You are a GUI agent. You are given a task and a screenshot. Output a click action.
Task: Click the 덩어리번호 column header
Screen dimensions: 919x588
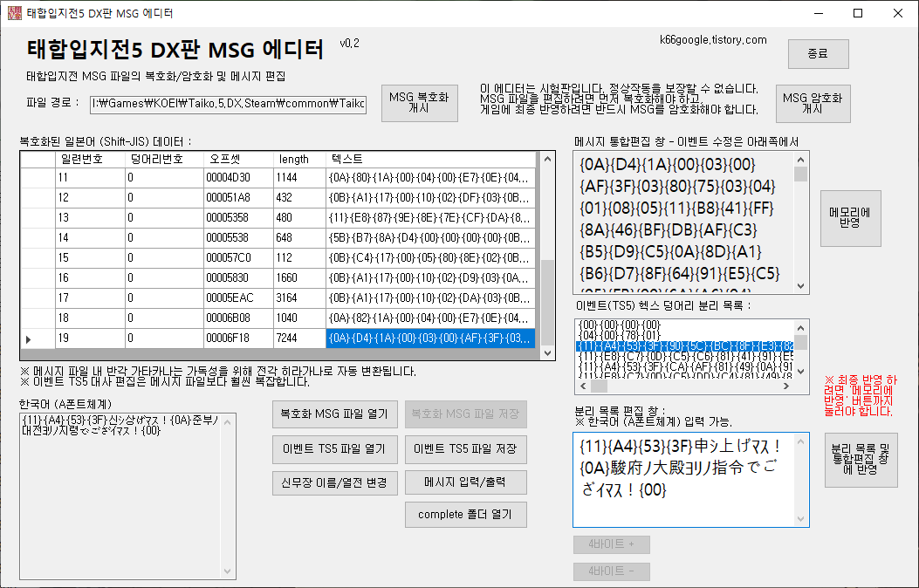164,160
